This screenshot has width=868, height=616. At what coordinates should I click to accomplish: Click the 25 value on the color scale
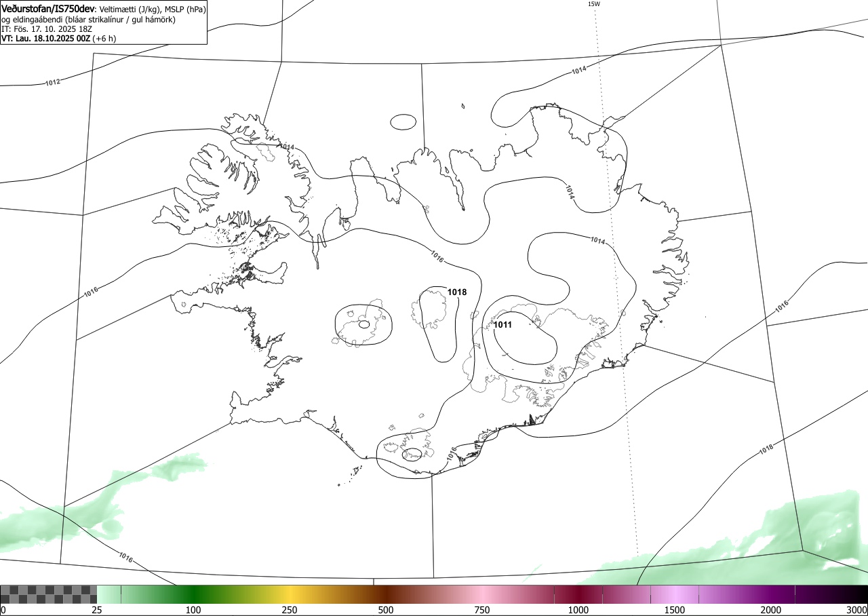pos(97,610)
